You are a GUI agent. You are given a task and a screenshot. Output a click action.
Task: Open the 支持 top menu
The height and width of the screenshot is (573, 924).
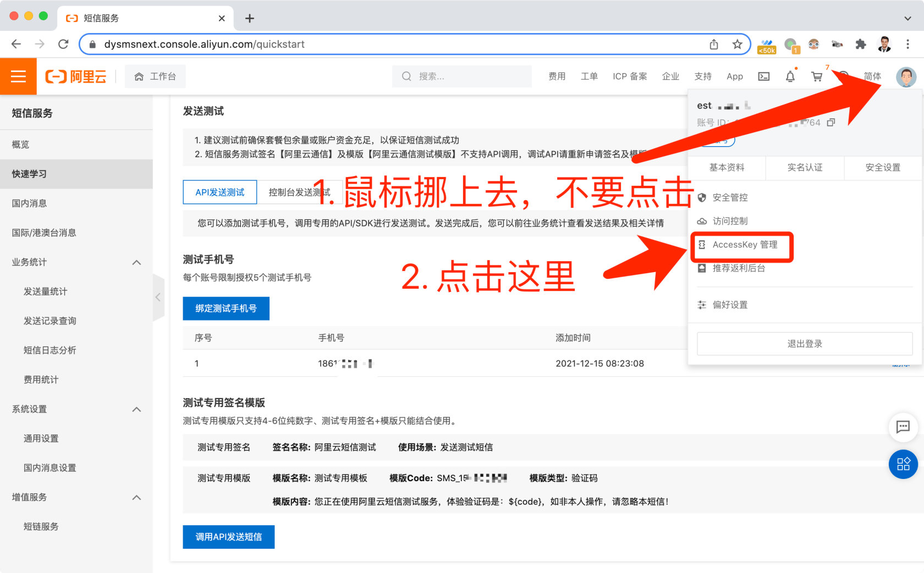[703, 76]
